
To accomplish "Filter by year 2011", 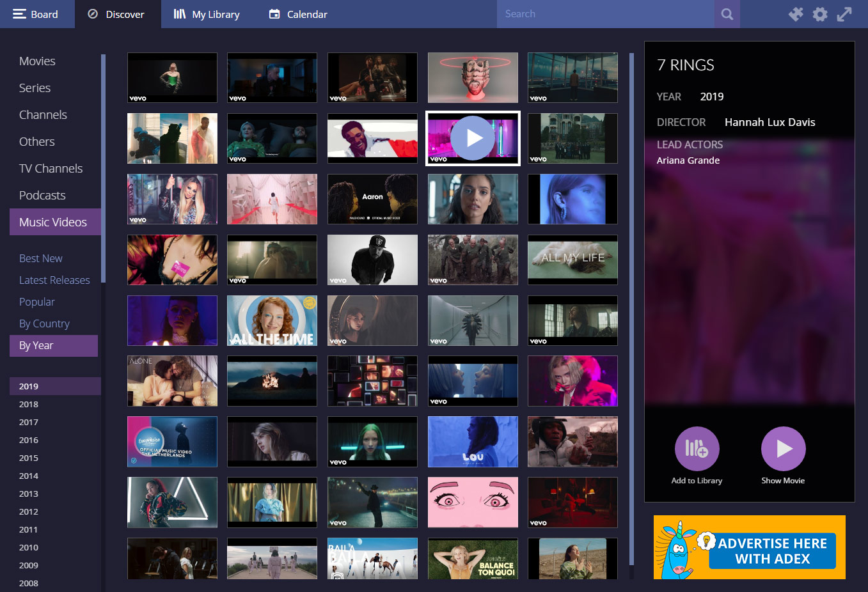I will coord(55,529).
